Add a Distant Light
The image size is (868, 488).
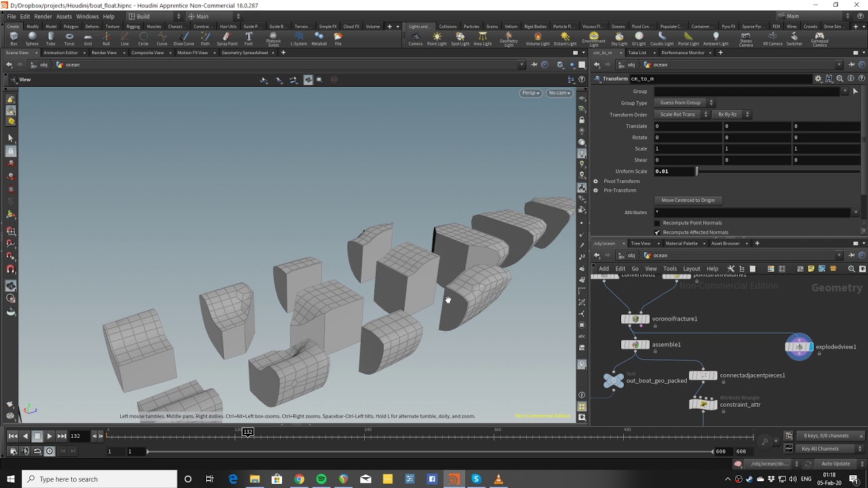point(565,39)
